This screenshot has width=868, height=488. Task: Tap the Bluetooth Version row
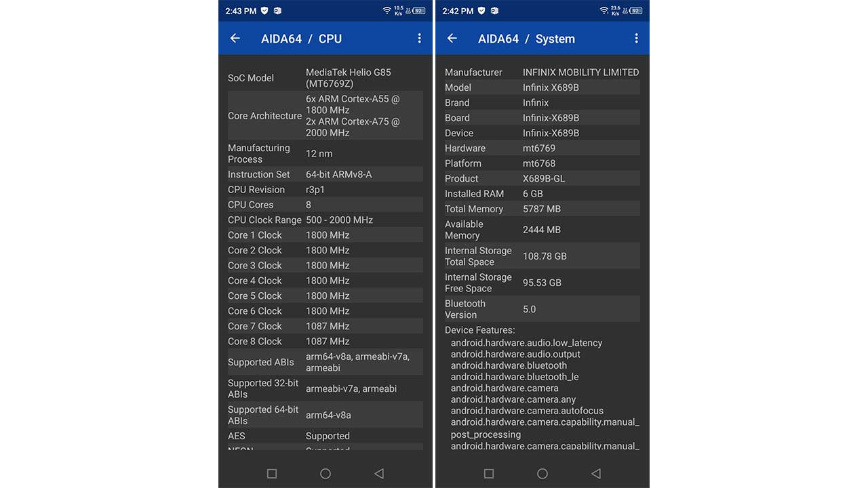click(542, 309)
